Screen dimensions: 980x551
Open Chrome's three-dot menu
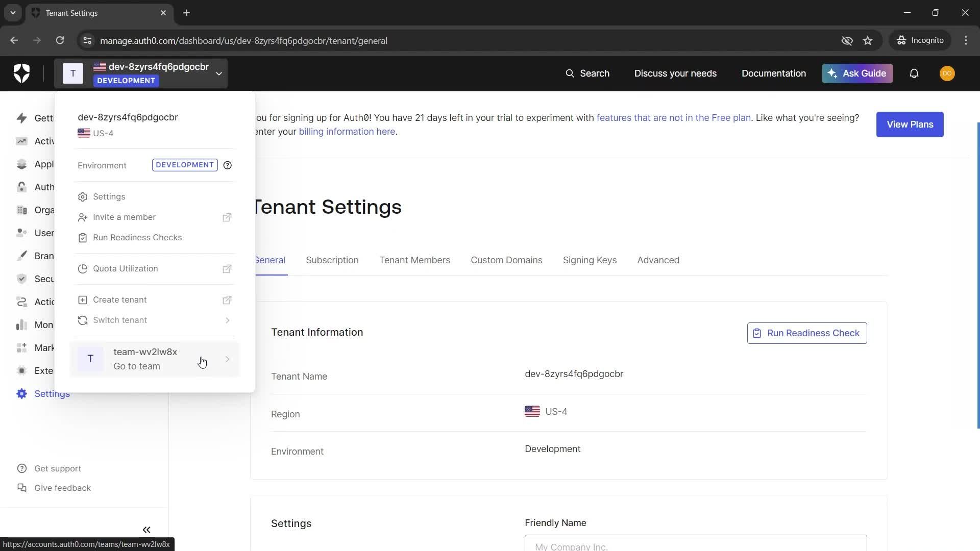click(966, 41)
